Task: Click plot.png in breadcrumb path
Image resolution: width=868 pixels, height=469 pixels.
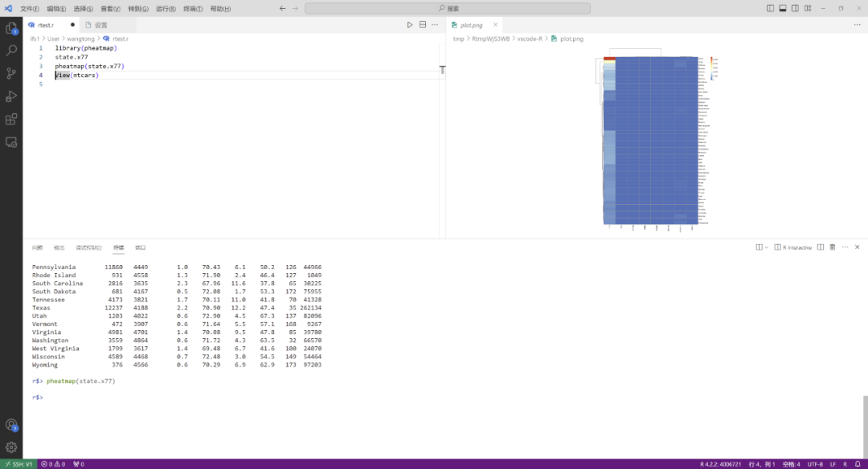Action: pos(571,39)
